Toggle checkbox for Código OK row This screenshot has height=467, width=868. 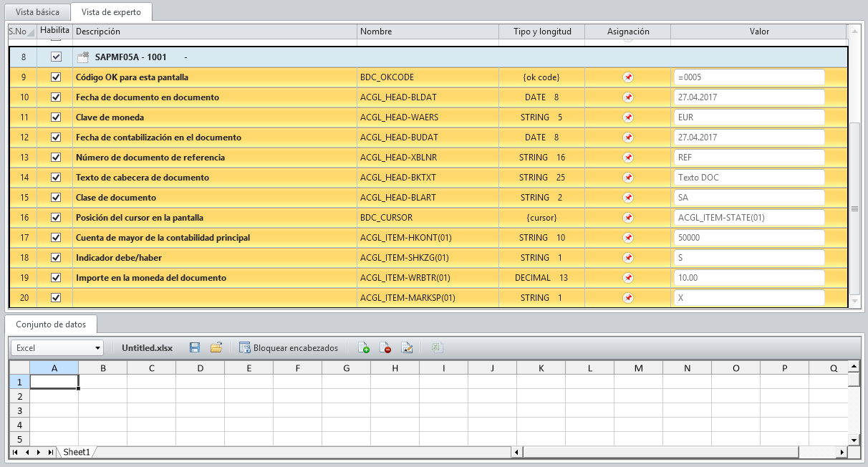point(56,77)
